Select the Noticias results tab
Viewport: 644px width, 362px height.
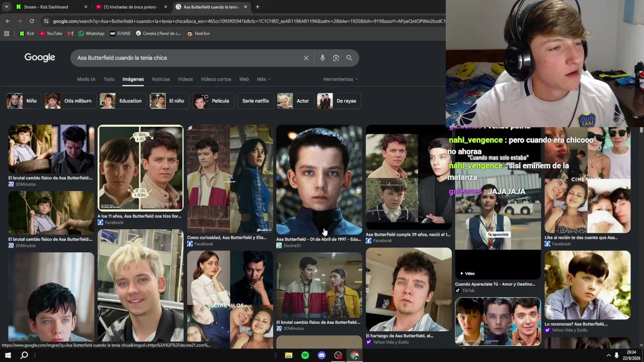pos(160,79)
